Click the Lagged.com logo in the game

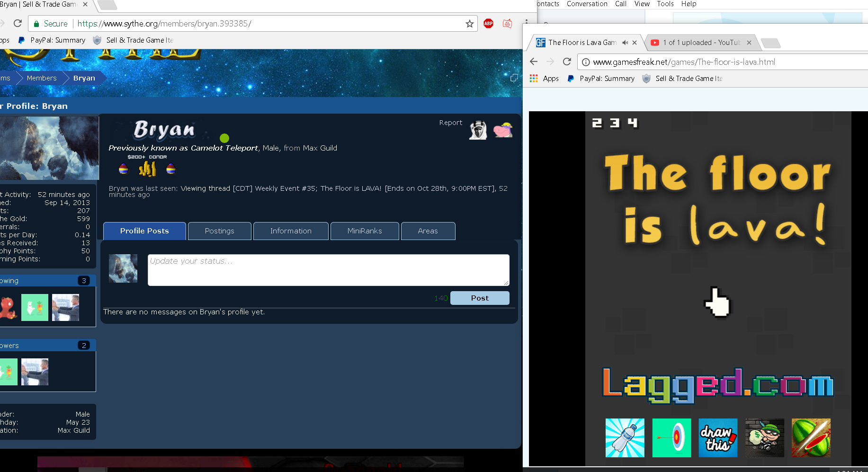718,385
